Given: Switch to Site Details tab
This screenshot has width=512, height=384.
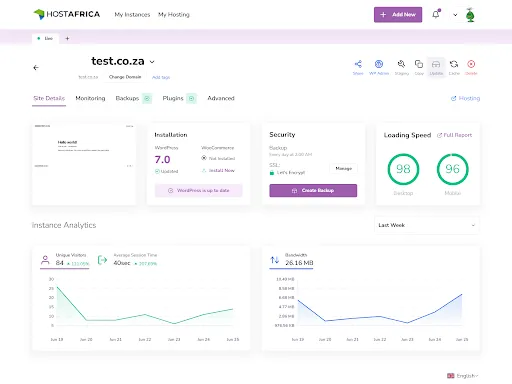Looking at the screenshot, I should click(49, 98).
